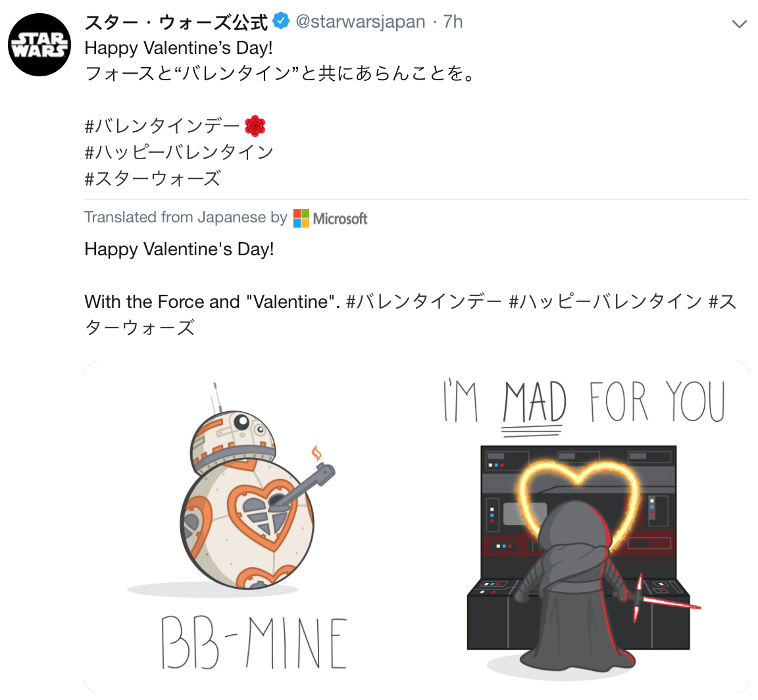This screenshot has width=758, height=700.
Task: Click the blue verified badge
Action: coord(281,21)
